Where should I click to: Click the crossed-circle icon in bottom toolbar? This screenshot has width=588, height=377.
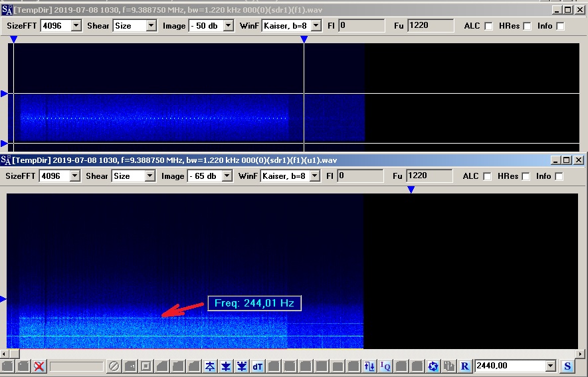coord(114,366)
